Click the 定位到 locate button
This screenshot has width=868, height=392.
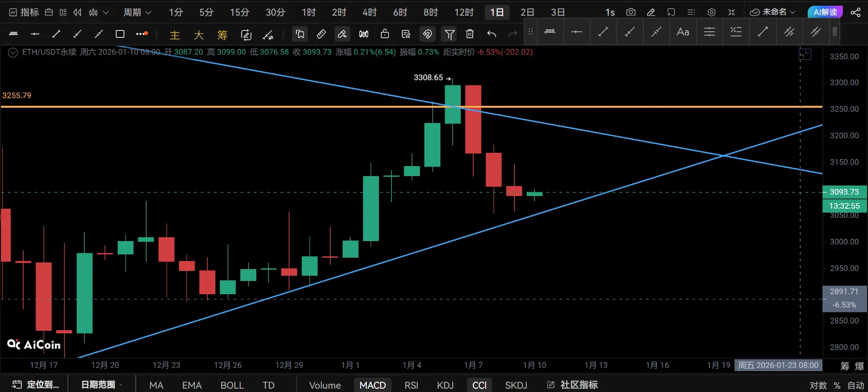tap(36, 384)
